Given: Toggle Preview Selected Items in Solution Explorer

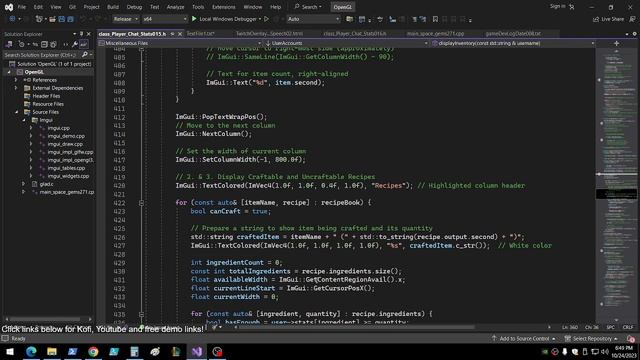Looking at the screenshot, I should (x=83, y=44).
